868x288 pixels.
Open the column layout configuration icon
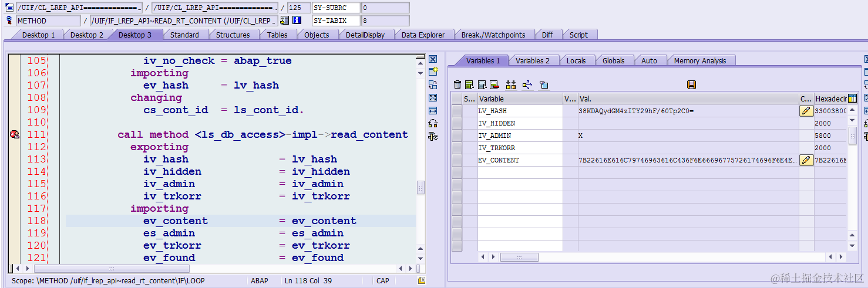click(852, 99)
